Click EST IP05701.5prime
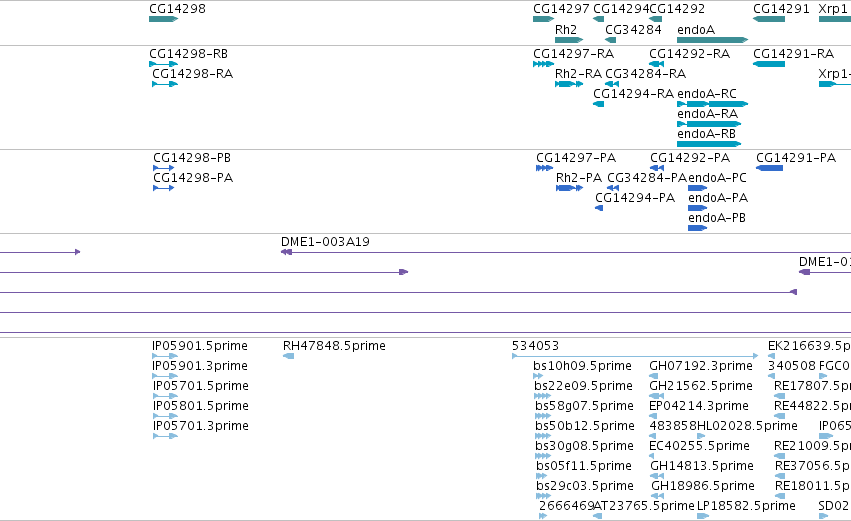Screen dimensions: 851x521 (201, 386)
